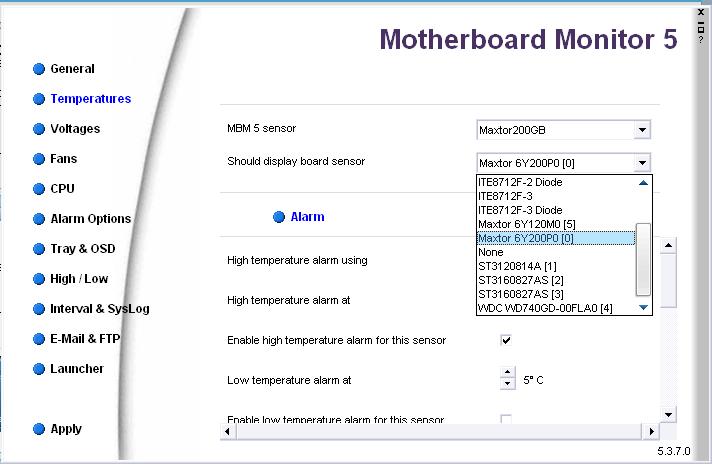Click the horizontal scrollbar left arrow
Image resolution: width=712 pixels, height=464 pixels.
pyautogui.click(x=228, y=431)
